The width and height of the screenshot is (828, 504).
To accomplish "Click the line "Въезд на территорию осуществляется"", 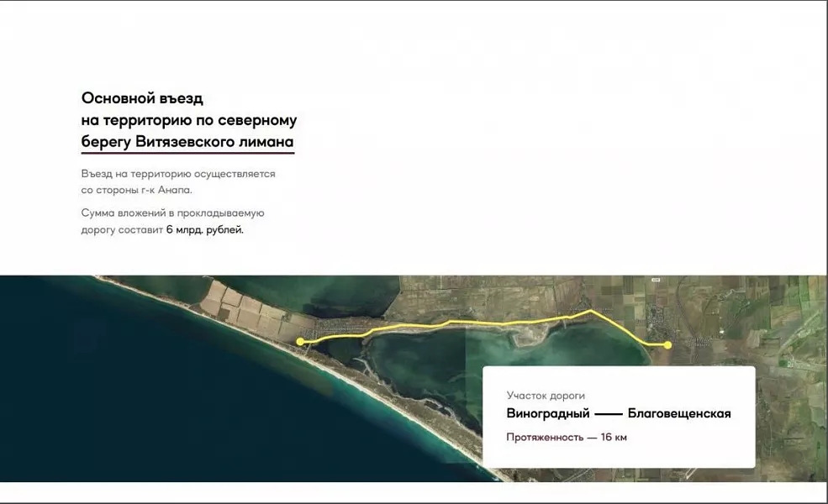I will (x=178, y=174).
